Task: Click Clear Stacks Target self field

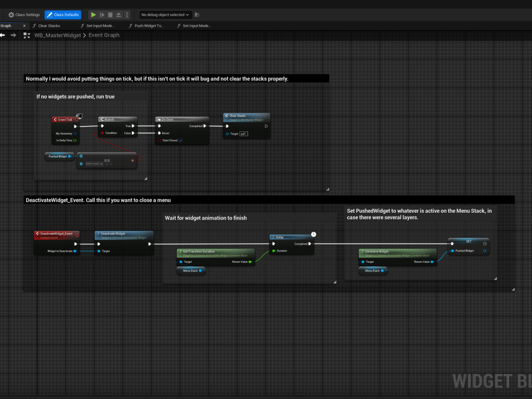Action: point(243,134)
